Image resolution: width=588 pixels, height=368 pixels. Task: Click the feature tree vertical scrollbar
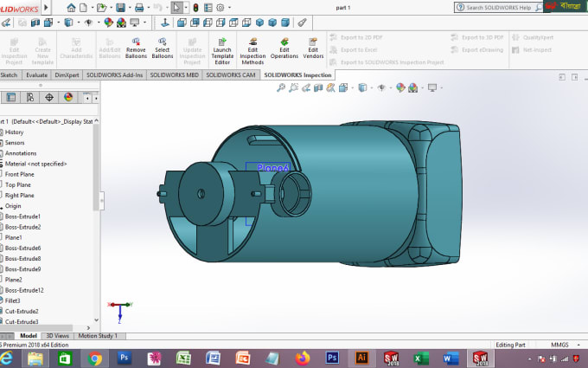(96, 167)
